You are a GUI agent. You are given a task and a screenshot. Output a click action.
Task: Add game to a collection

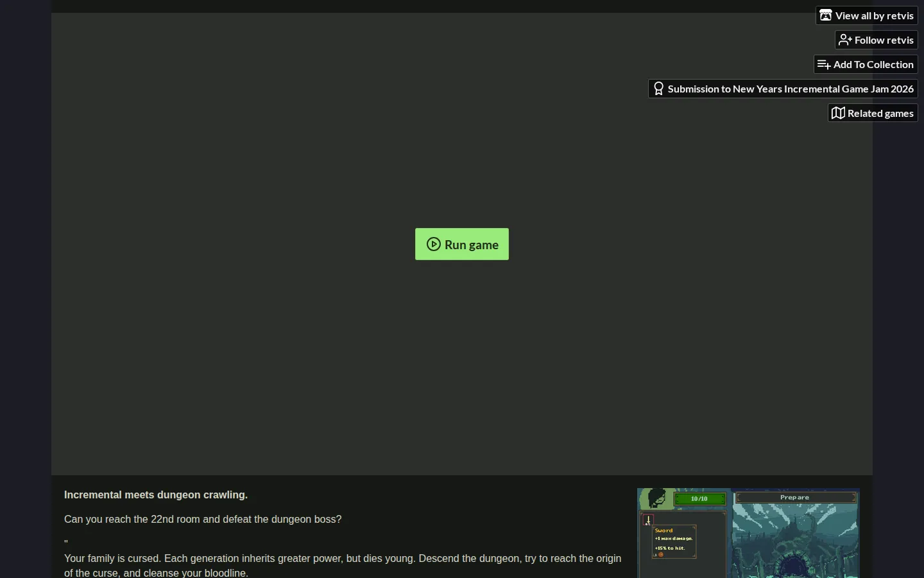pos(866,64)
